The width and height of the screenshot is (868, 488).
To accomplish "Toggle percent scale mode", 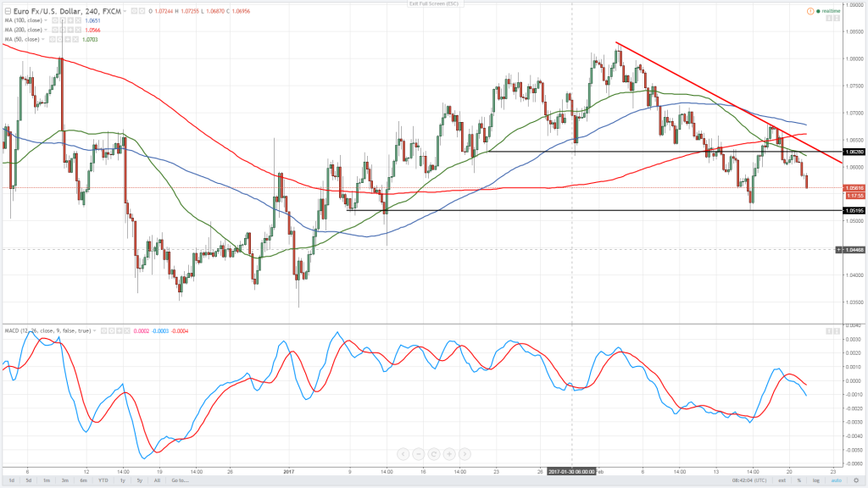I will pyautogui.click(x=798, y=480).
